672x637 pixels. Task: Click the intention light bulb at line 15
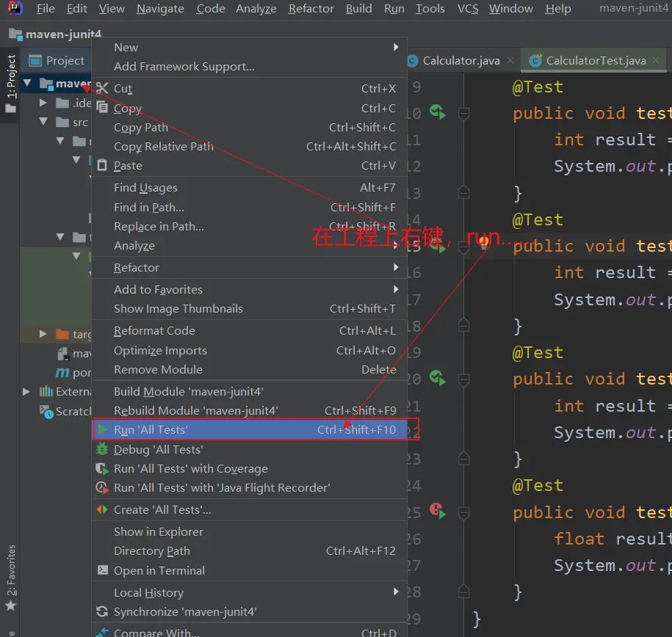coord(484,244)
